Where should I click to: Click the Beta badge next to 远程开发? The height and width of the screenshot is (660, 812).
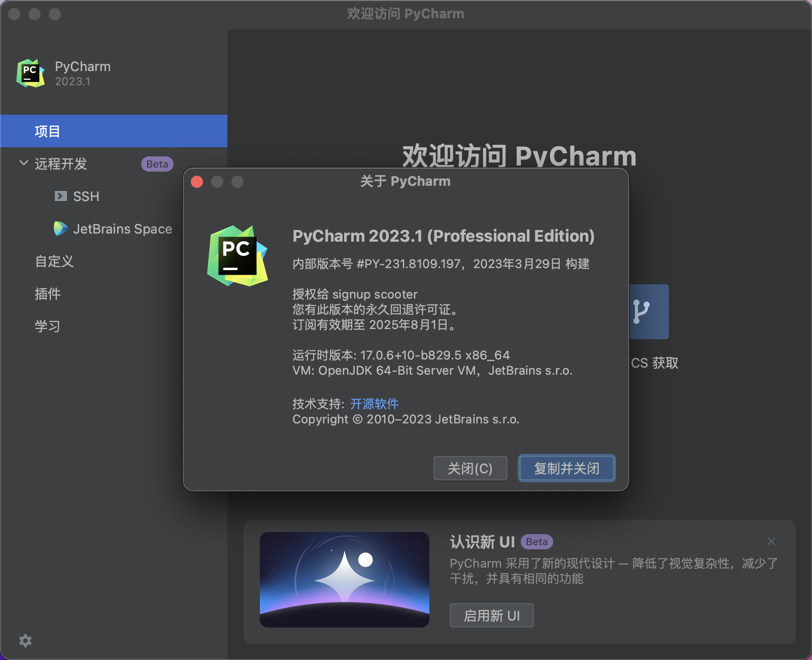[x=157, y=164]
